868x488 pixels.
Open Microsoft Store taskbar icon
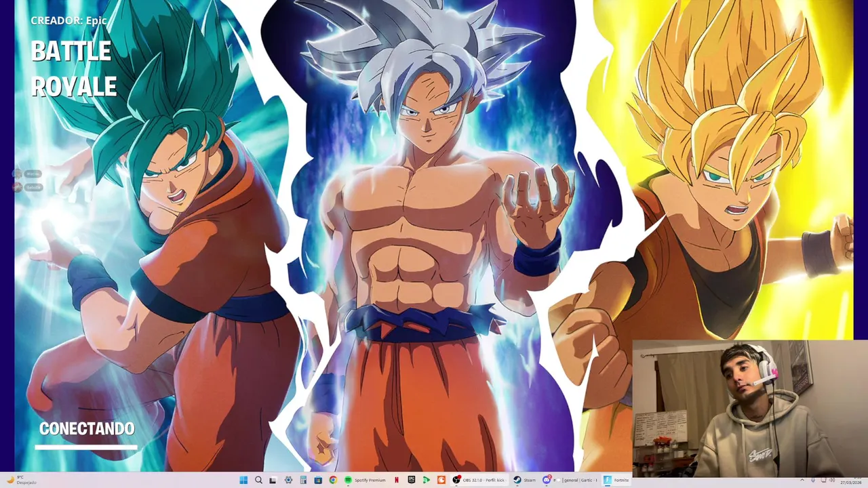pyautogui.click(x=318, y=480)
